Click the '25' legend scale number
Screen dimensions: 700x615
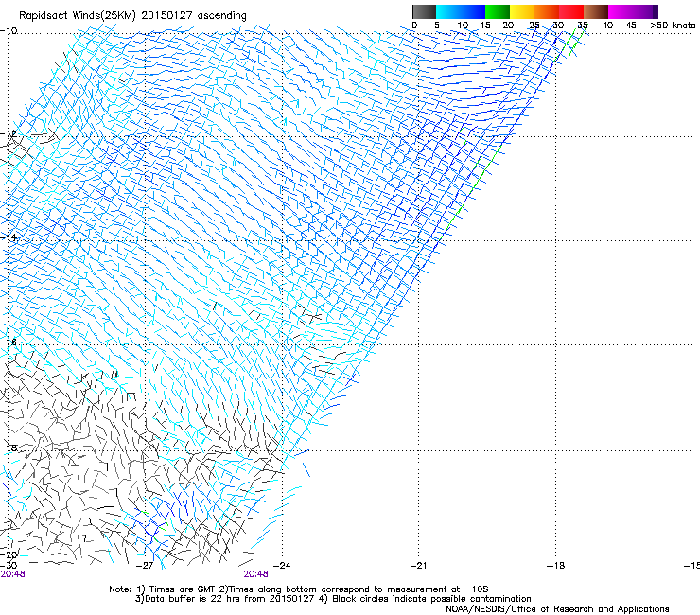534,26
